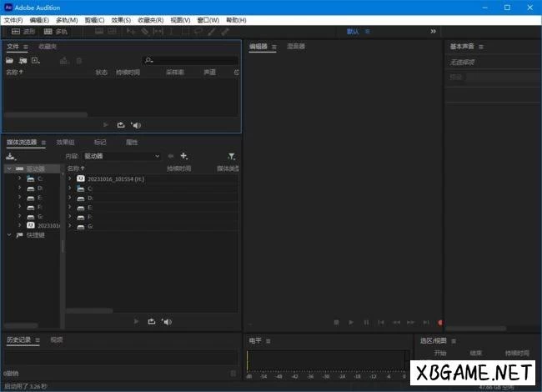Click the add shortcut plus icon

pyautogui.click(x=183, y=156)
